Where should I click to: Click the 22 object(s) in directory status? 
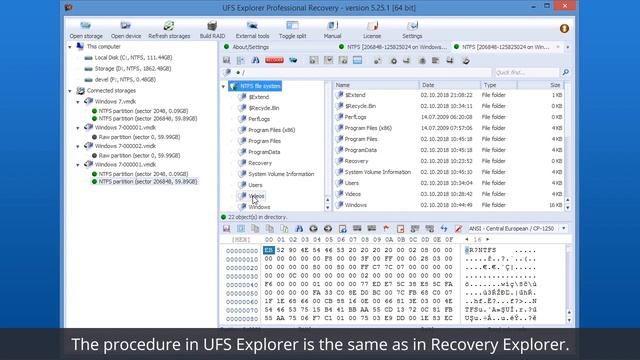pos(257,217)
